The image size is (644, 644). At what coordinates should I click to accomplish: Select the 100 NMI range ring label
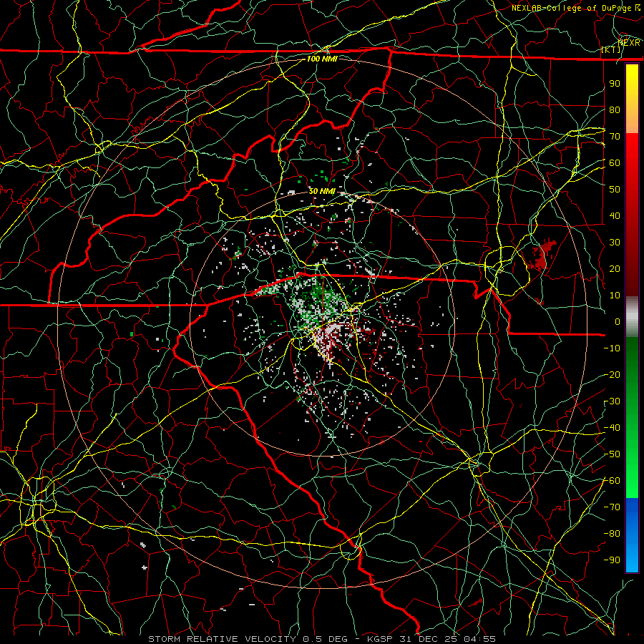[322, 59]
